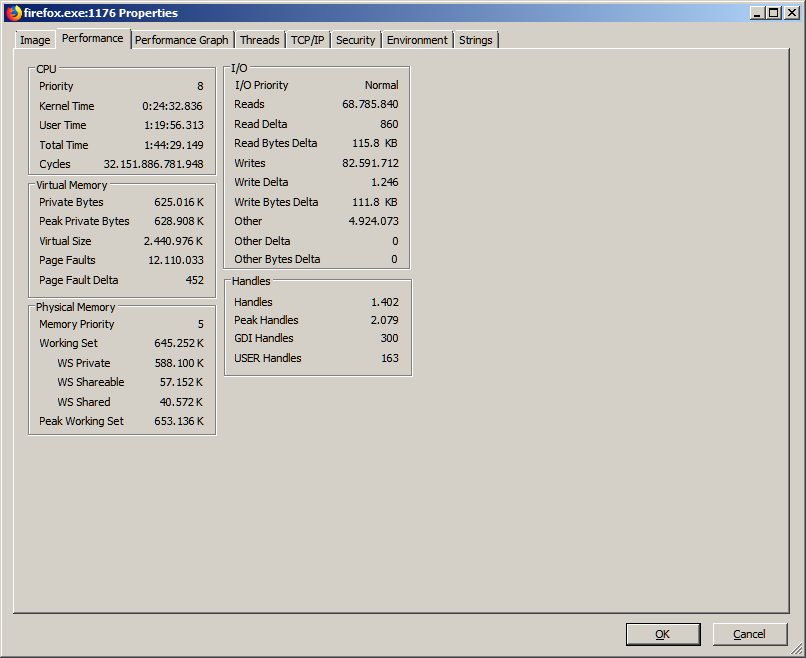Select the WS Private value 588.100 K
This screenshot has width=806, height=658.
click(x=179, y=363)
